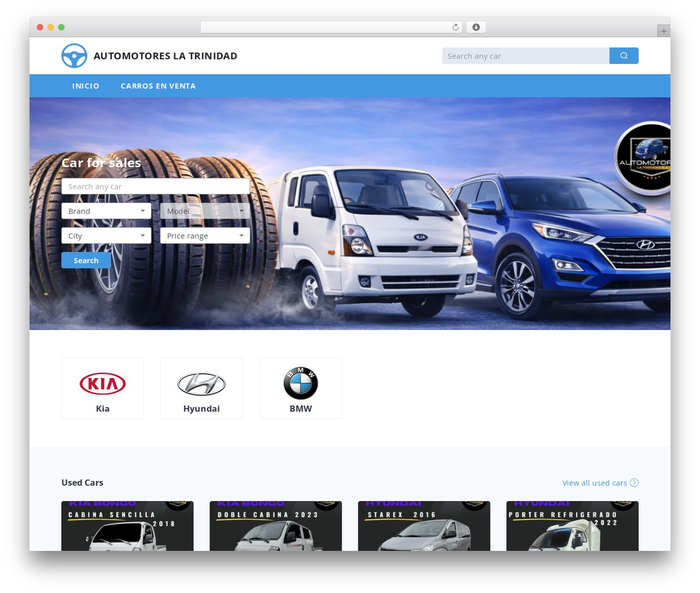Click the BMW brand logo

point(301,383)
